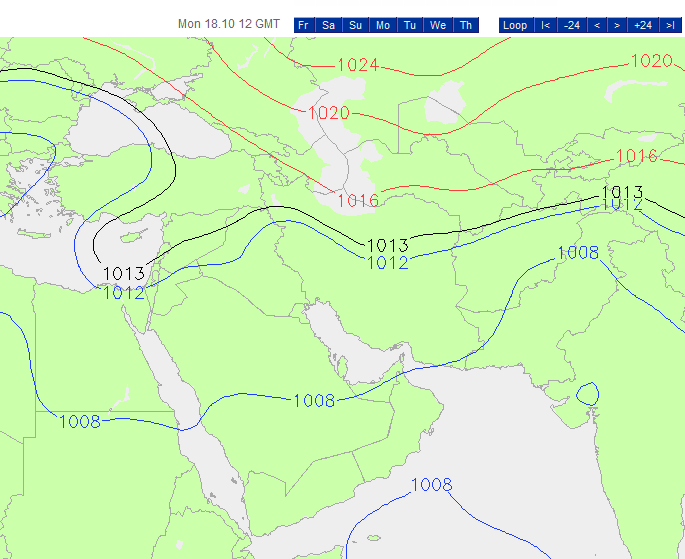Click the blue 1012 label over Iran
Viewport: 685px width, 559px height.
point(388,262)
